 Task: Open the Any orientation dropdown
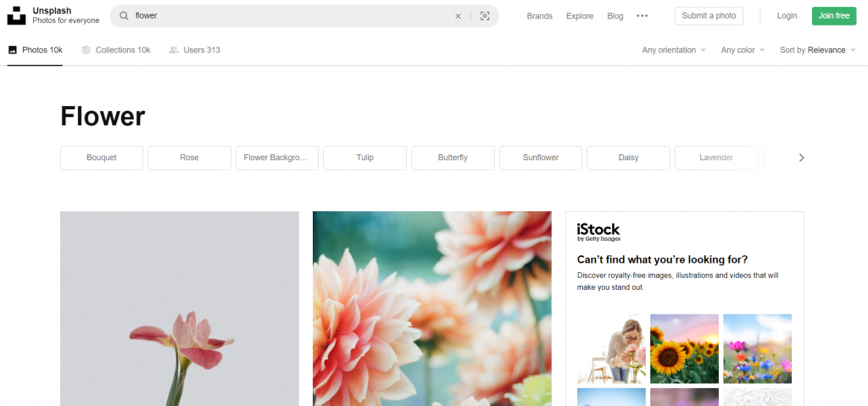[x=674, y=50]
